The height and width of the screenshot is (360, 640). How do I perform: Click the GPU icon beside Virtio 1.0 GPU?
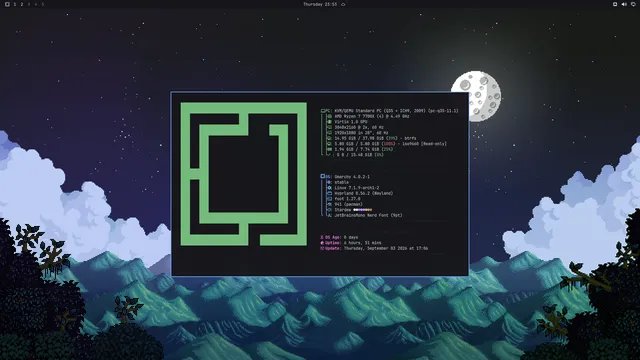coord(329,122)
